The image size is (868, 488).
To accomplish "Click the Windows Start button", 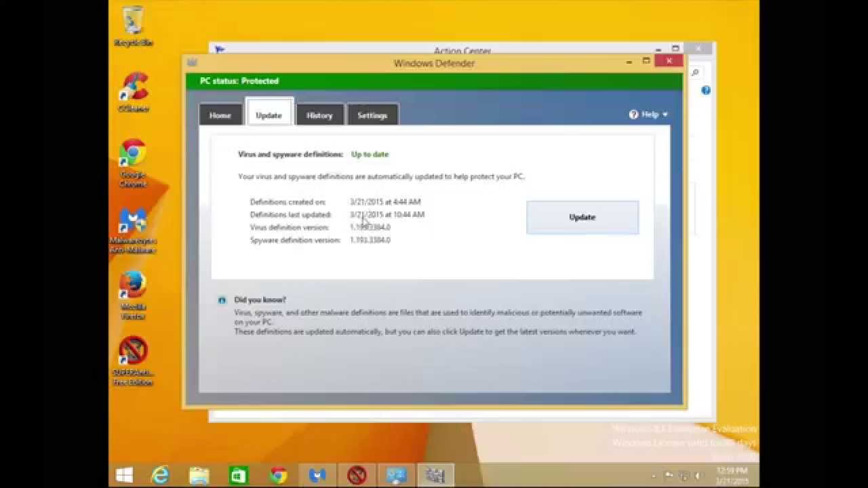I will pyautogui.click(x=124, y=475).
